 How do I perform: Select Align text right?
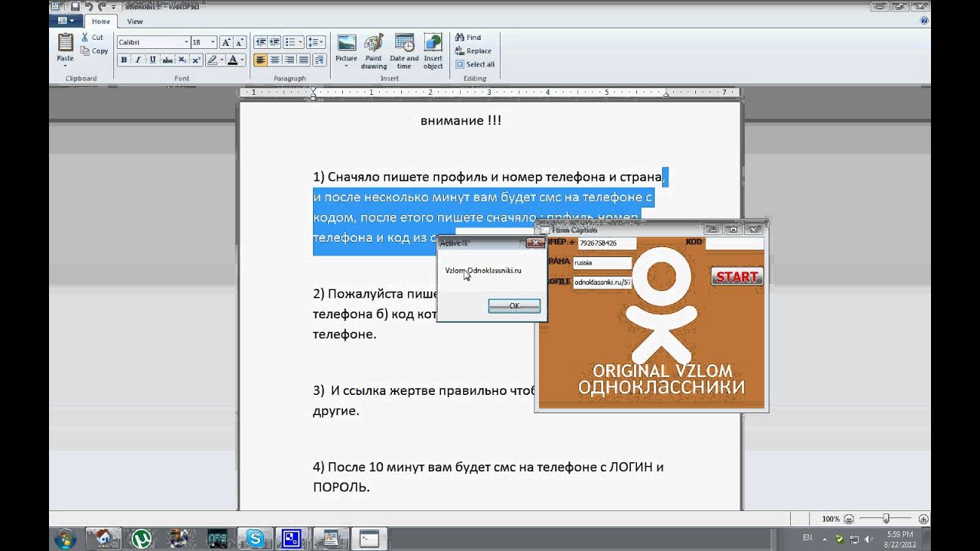coord(289,60)
